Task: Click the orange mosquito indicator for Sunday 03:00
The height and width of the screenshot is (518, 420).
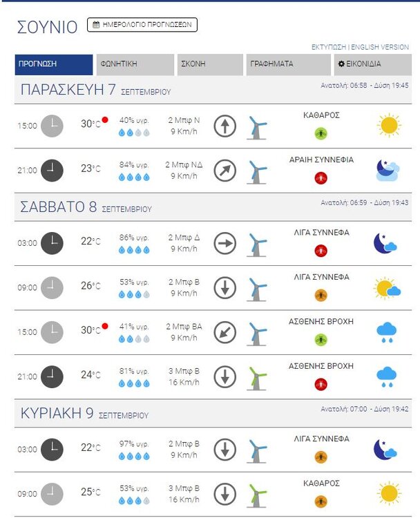Action: tap(321, 457)
